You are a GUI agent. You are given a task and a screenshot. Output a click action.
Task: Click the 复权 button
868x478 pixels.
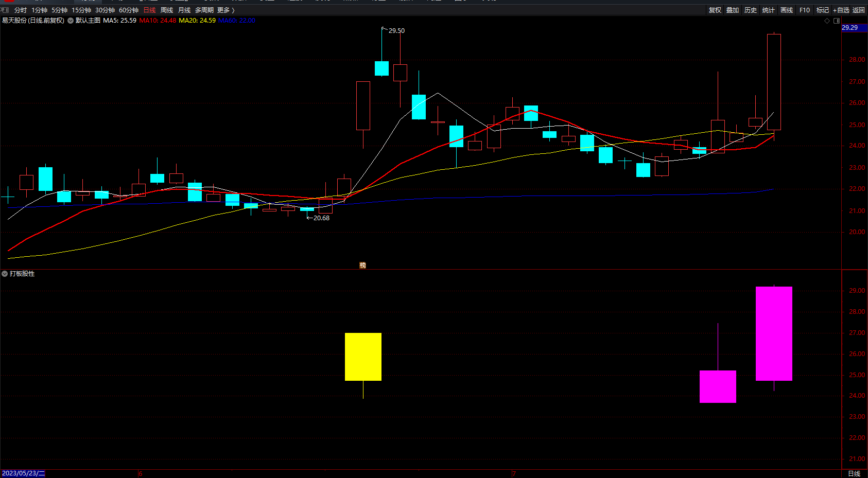(x=715, y=10)
